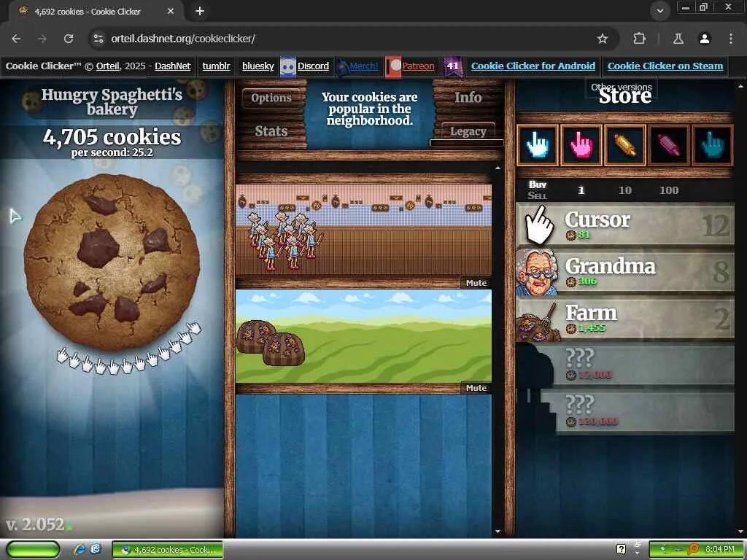Image resolution: width=747 pixels, height=560 pixels.
Task: Buy the pink cursor upgrade
Action: tap(581, 145)
